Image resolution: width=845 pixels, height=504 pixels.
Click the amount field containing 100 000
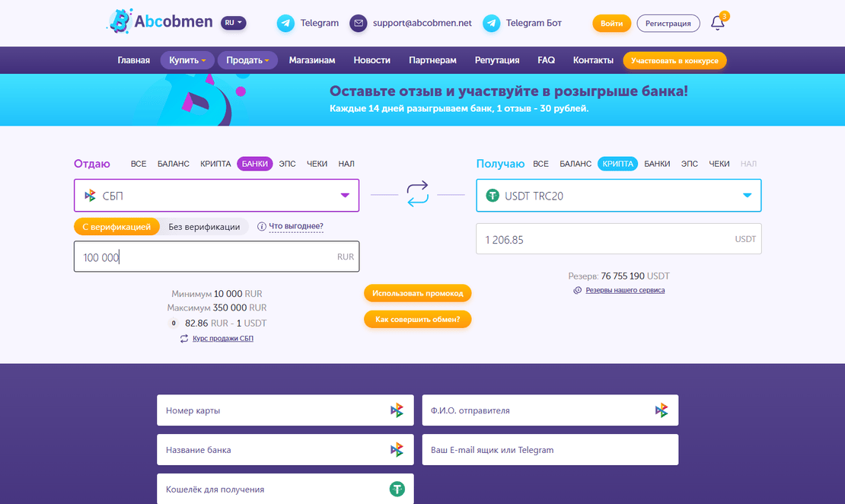tap(206, 257)
